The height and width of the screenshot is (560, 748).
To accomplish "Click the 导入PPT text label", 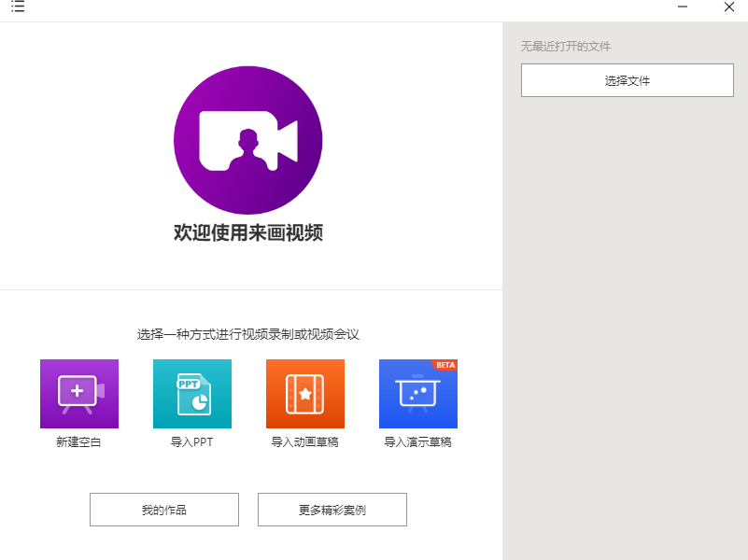I will pyautogui.click(x=192, y=442).
